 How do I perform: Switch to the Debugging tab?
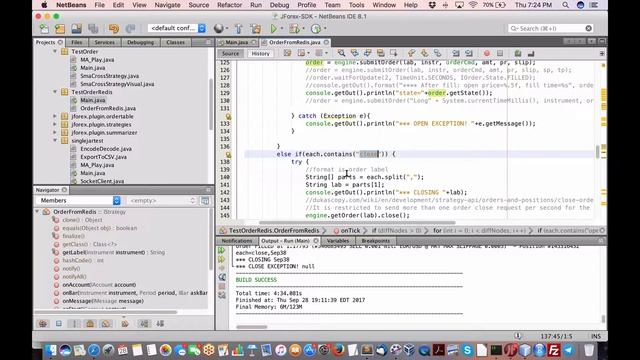(140, 42)
